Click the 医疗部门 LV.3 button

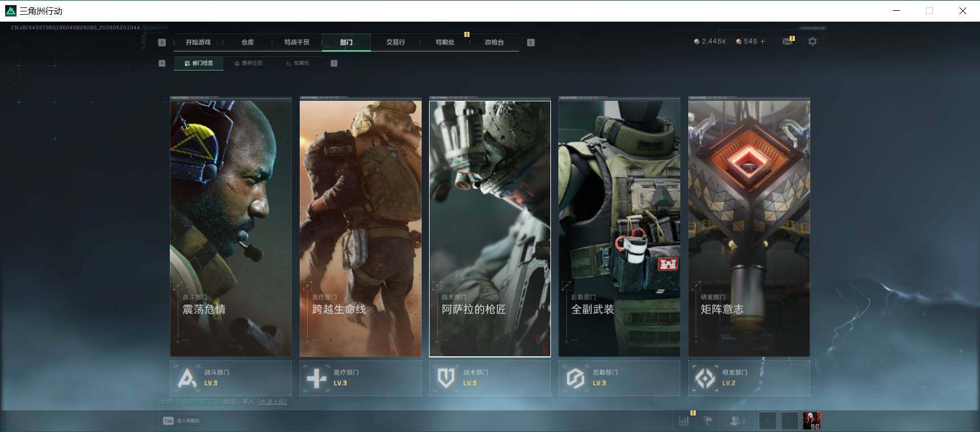[361, 378]
